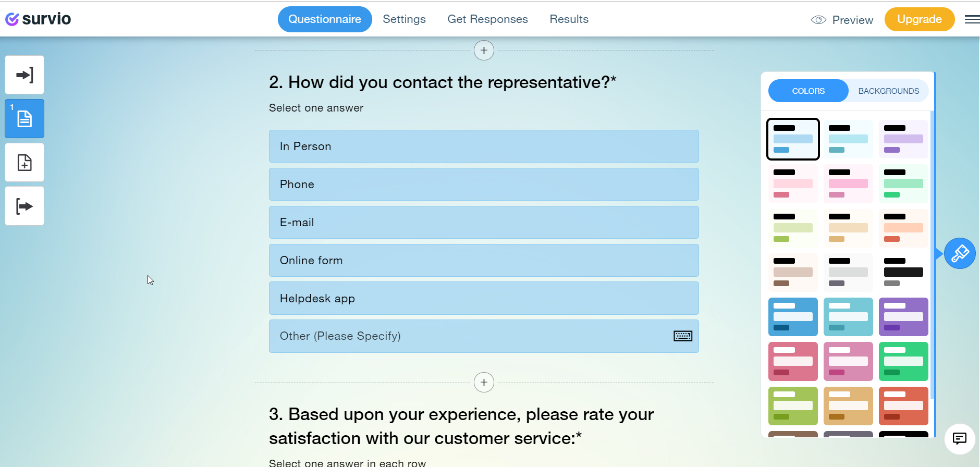
Task: Click the keyboard icon in Other field
Action: (x=682, y=336)
